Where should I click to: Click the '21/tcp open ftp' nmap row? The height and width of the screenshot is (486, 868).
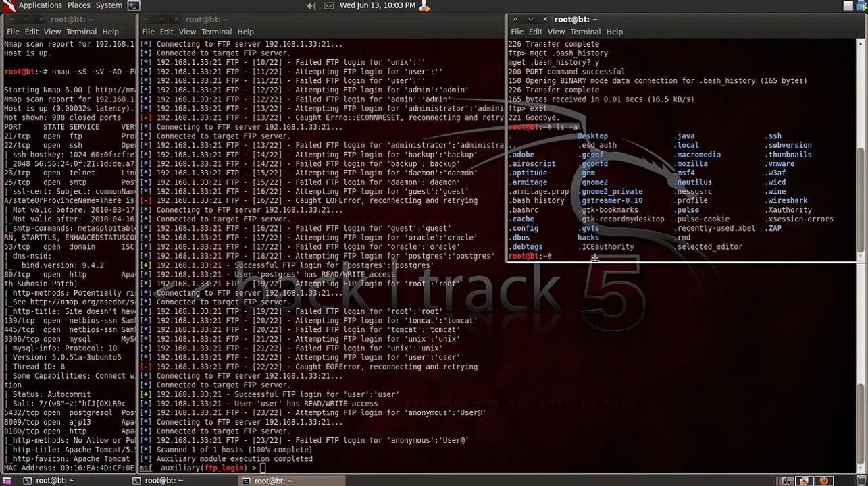[69, 136]
